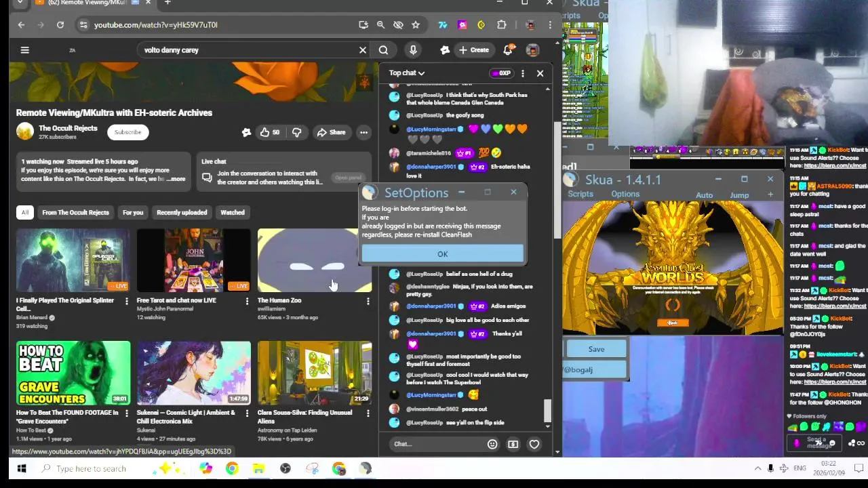
Task: Open the Splinter Cell live video thumbnail
Action: tap(73, 260)
